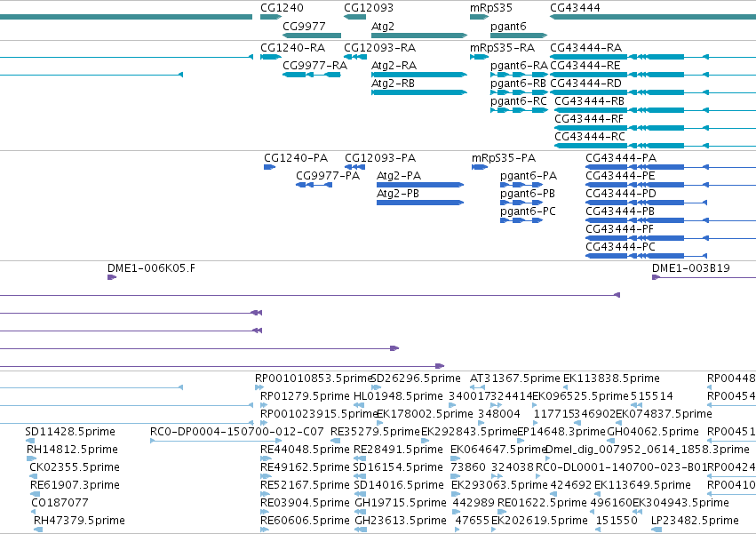Select EST RH14812.5prime
The image size is (756, 534).
click(x=72, y=450)
